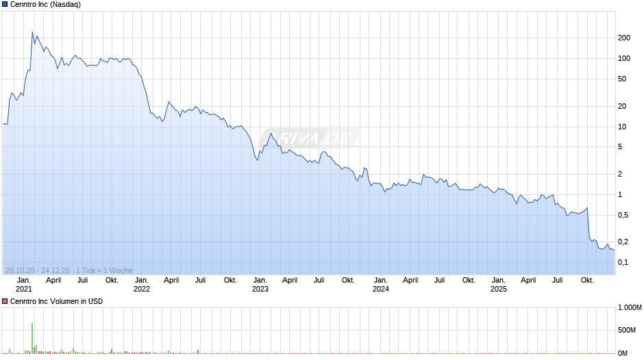The image size is (644, 360).
Task: Click the price axis label 200
Action: click(624, 38)
